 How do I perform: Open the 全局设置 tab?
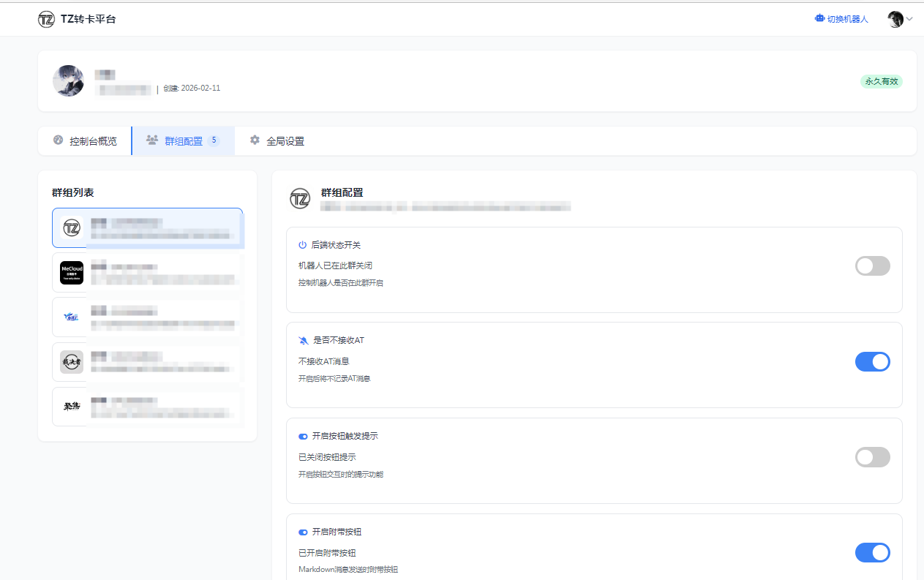click(277, 141)
